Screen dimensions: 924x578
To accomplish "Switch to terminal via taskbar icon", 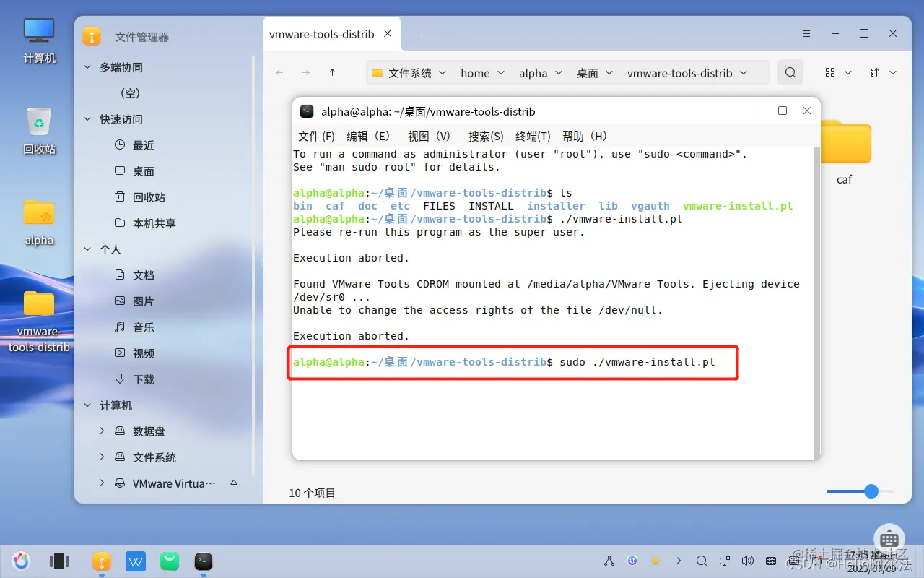I will pos(204,561).
